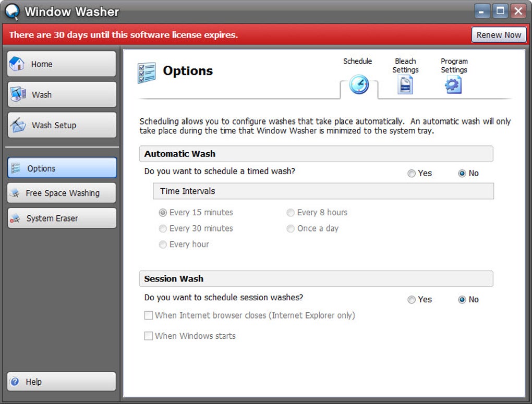Image resolution: width=532 pixels, height=404 pixels.
Task: Click the Wash Setup folder icon
Action: (x=18, y=125)
